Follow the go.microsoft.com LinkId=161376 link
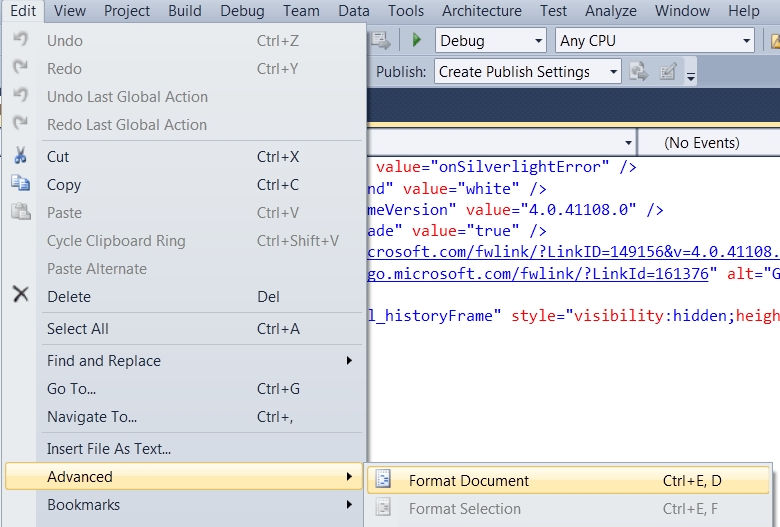780x527 pixels. (538, 274)
